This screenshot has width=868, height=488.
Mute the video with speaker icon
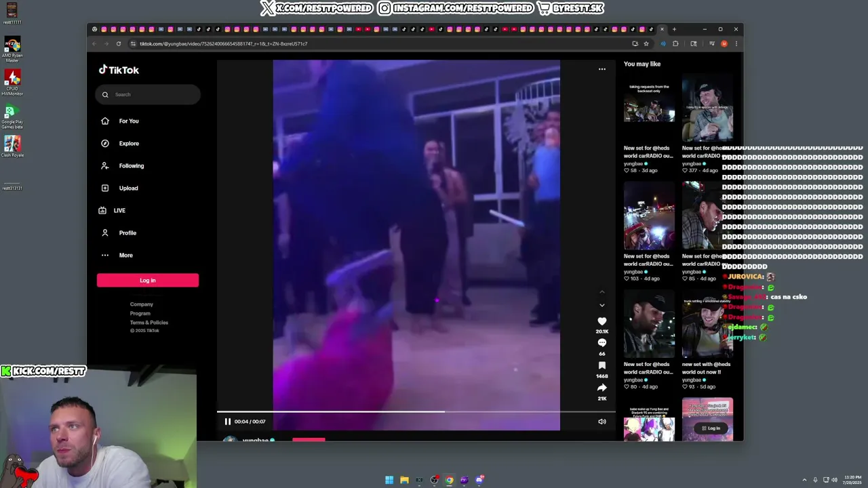click(601, 422)
